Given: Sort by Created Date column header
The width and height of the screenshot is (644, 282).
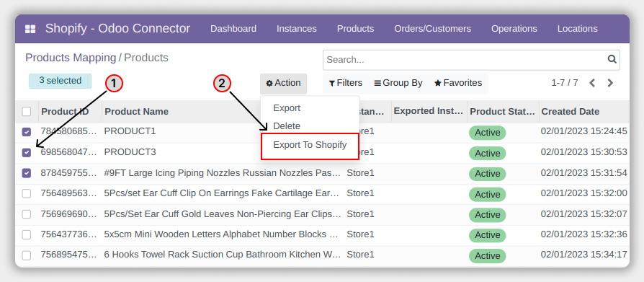Looking at the screenshot, I should click(570, 111).
